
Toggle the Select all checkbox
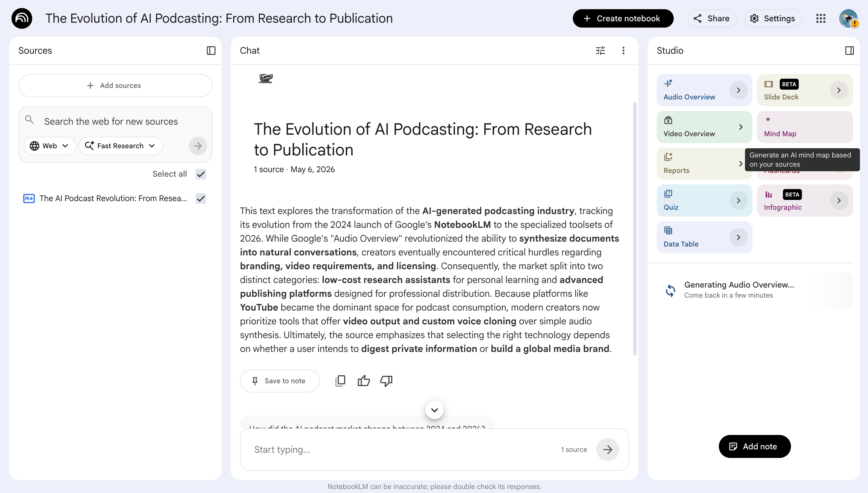201,174
